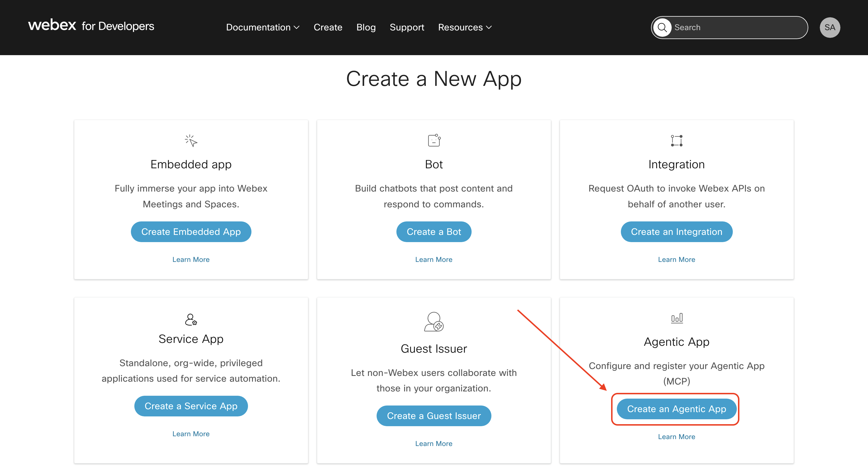868x475 pixels.
Task: Click the Integration connector icon
Action: coord(676,141)
